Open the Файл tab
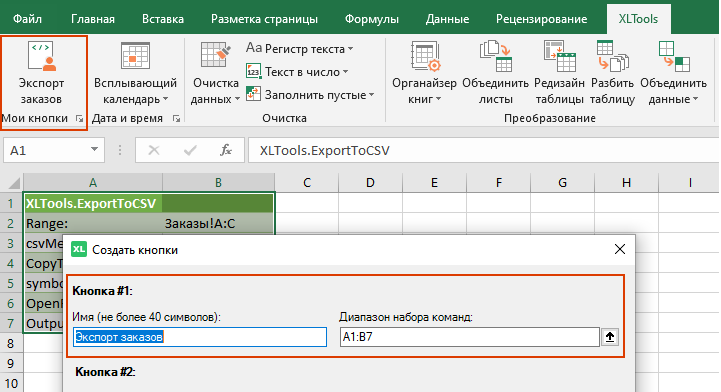721x392 pixels. tap(27, 19)
